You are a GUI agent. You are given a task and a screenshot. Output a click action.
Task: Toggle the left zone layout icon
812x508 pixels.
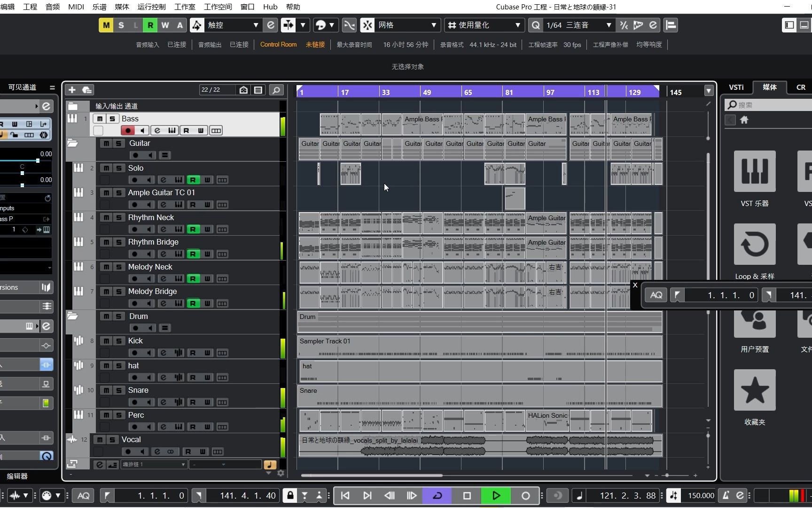[x=789, y=25]
